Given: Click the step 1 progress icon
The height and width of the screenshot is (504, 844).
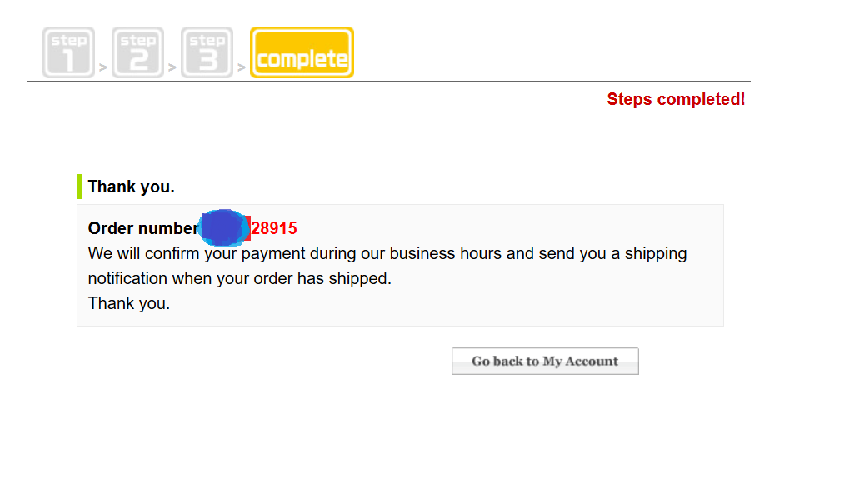Looking at the screenshot, I should (x=68, y=52).
